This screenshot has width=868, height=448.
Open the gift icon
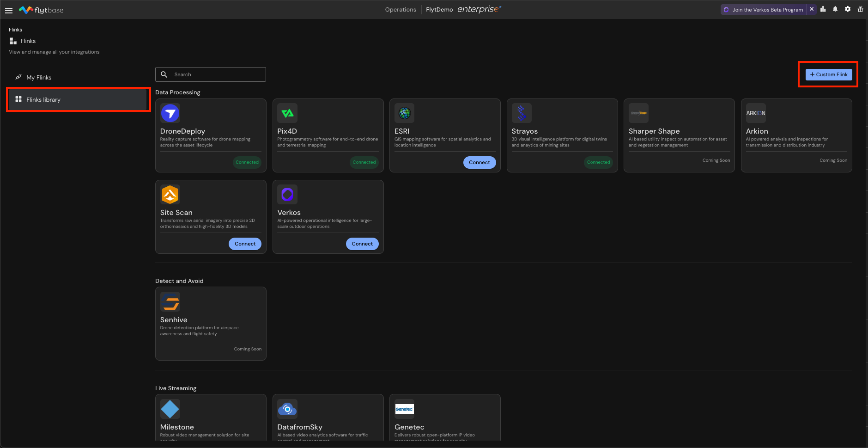click(860, 9)
